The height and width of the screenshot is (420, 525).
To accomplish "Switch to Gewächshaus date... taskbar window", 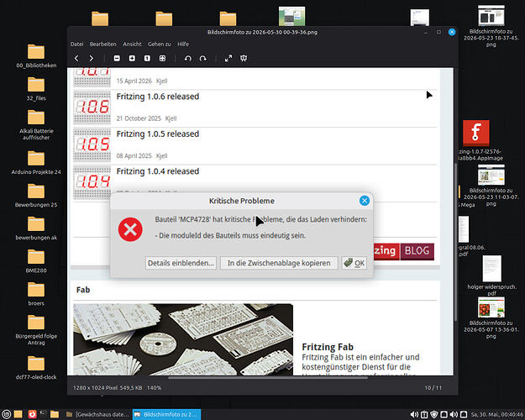I will pos(97,414).
